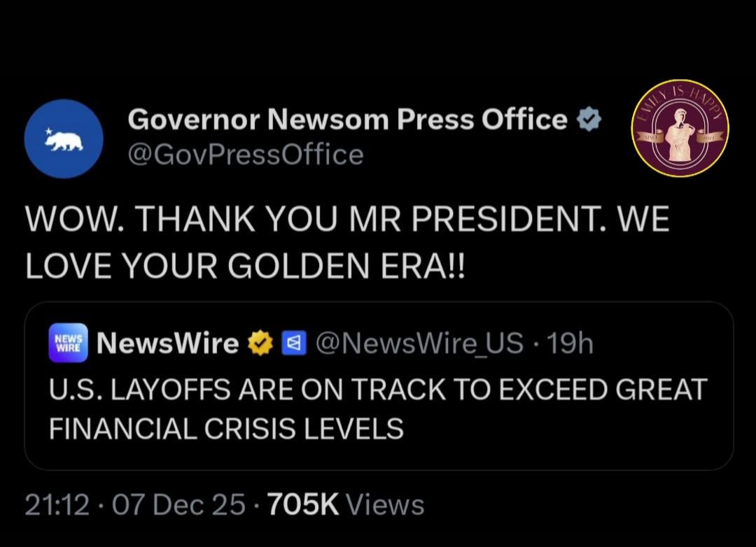Click the 21:12 post time

pyautogui.click(x=57, y=504)
